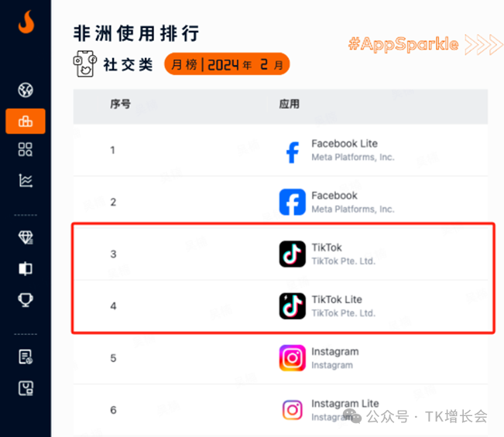Open the globe icon in sidebar
Image resolution: width=504 pixels, height=437 pixels.
[26, 90]
